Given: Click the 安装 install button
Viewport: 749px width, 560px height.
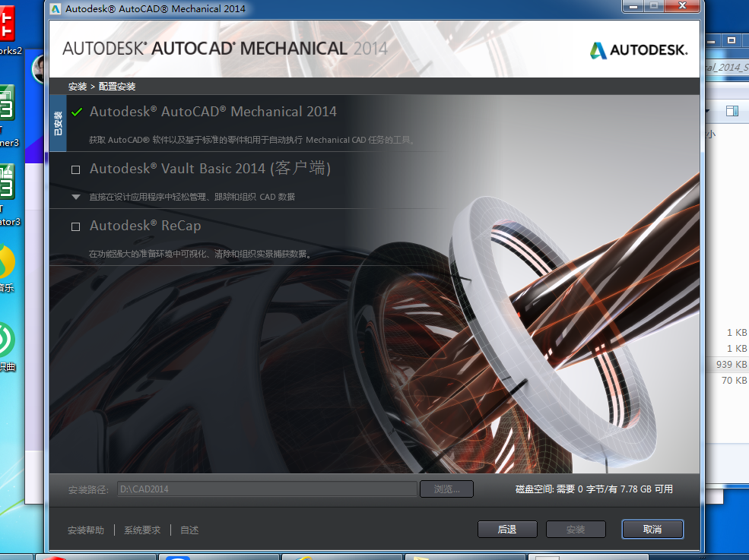Looking at the screenshot, I should click(576, 529).
